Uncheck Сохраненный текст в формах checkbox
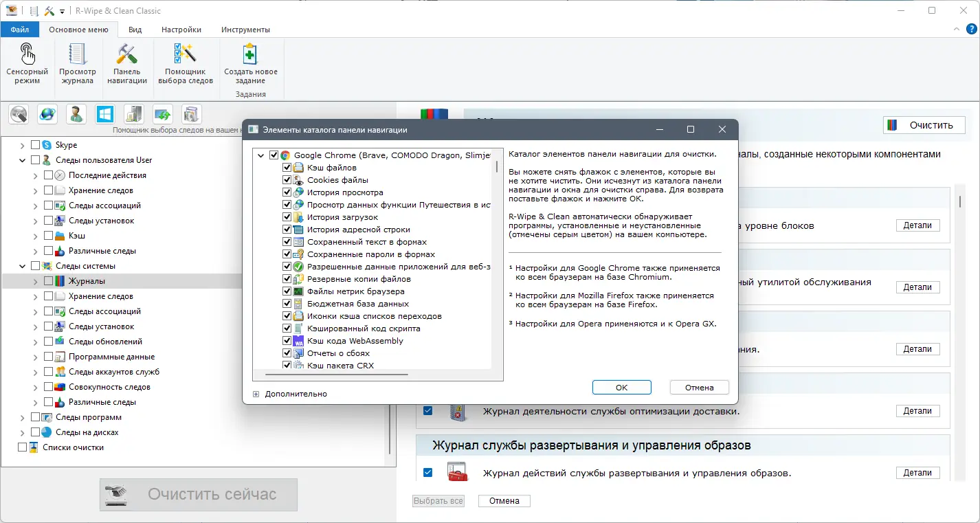This screenshot has height=523, width=980. pos(287,242)
